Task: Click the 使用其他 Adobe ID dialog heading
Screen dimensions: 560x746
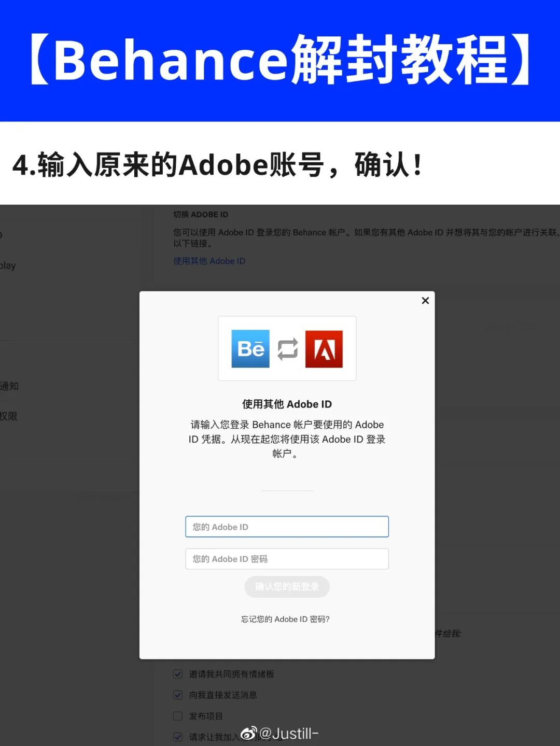Action: [x=287, y=404]
